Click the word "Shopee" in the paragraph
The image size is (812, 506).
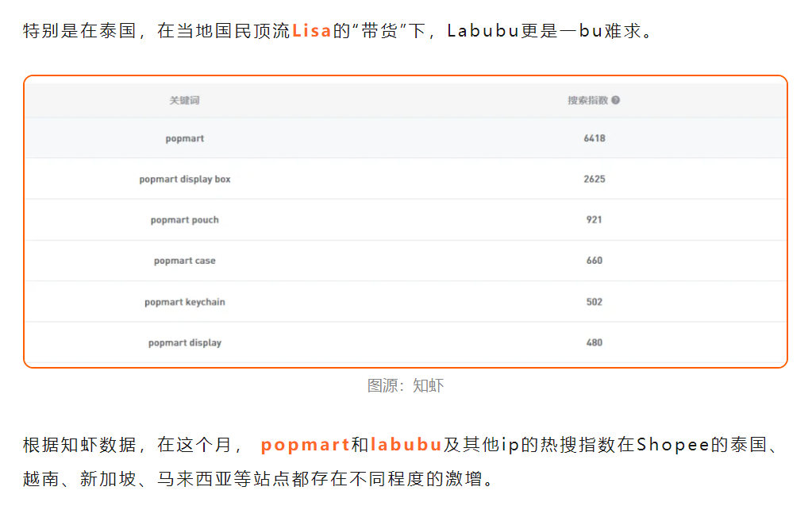tap(672, 445)
